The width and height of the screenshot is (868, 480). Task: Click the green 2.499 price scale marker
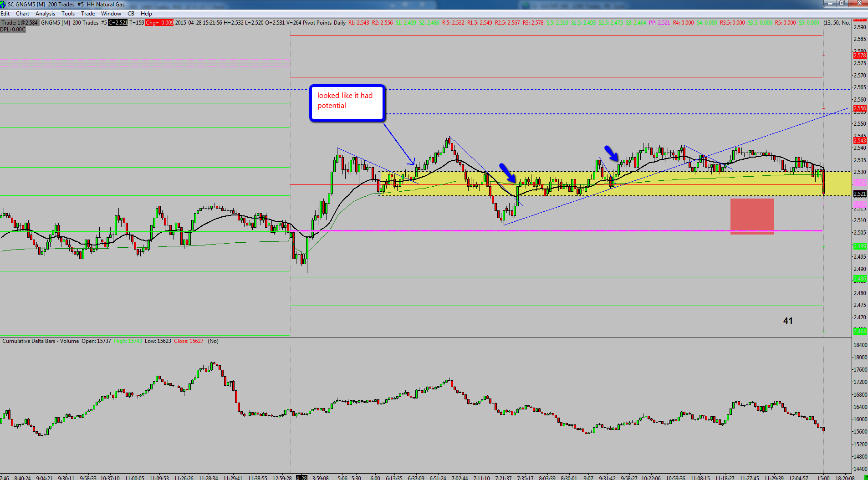[860, 246]
